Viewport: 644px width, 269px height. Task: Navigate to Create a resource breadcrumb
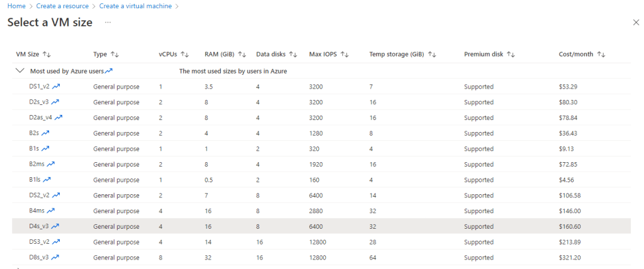pos(62,6)
